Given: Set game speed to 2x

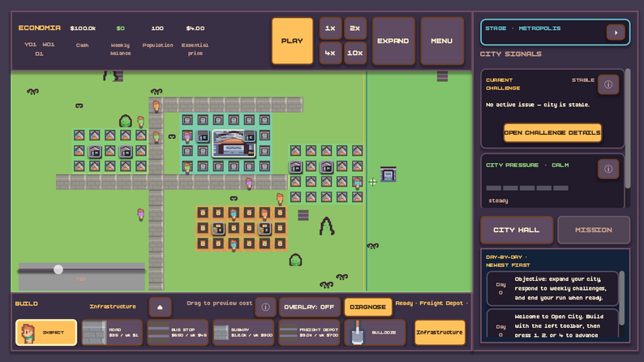Looking at the screenshot, I should (355, 28).
